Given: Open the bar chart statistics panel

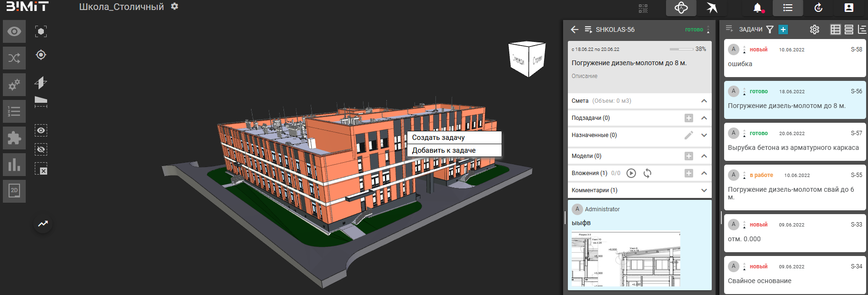Looking at the screenshot, I should (x=14, y=165).
